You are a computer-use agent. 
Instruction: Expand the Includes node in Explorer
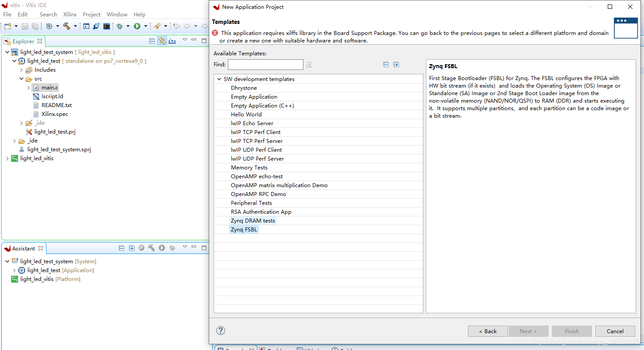tap(22, 70)
